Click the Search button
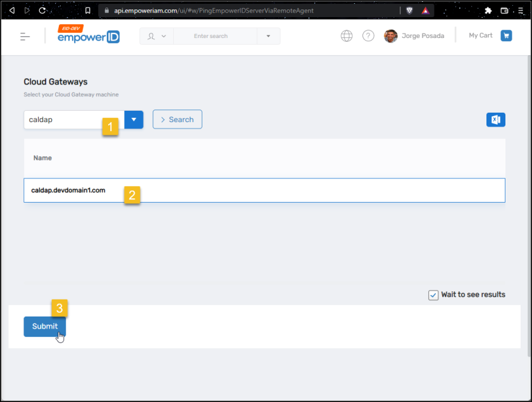Image resolution: width=532 pixels, height=402 pixels. click(x=177, y=120)
